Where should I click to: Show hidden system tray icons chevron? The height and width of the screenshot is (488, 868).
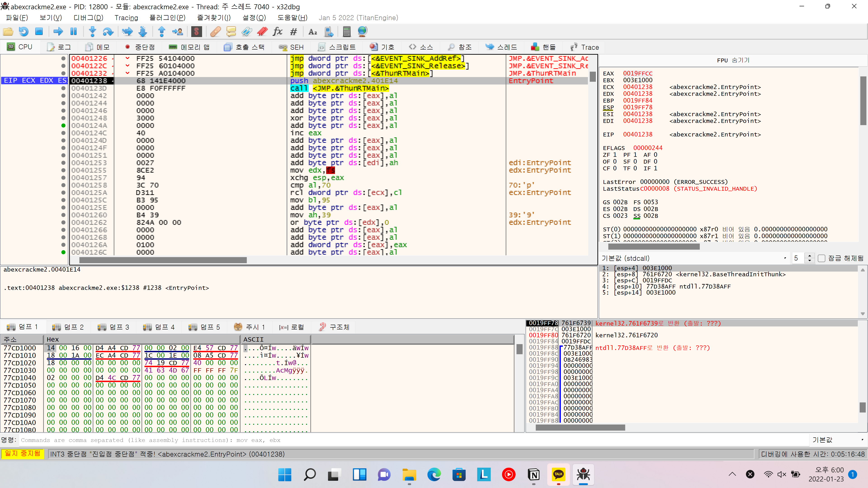click(732, 474)
